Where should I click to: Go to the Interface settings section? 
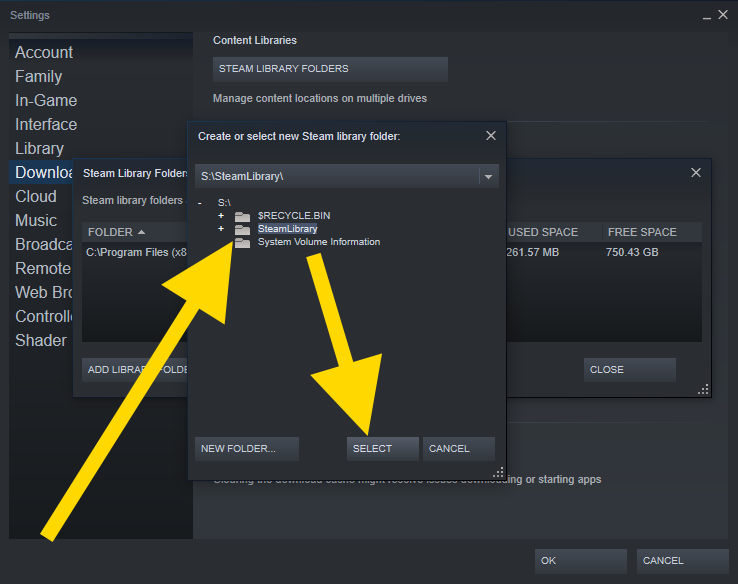pyautogui.click(x=46, y=124)
